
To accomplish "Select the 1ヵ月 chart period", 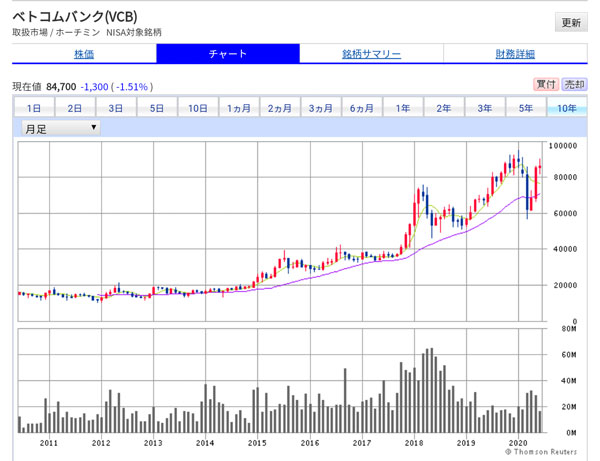I will pos(239,108).
